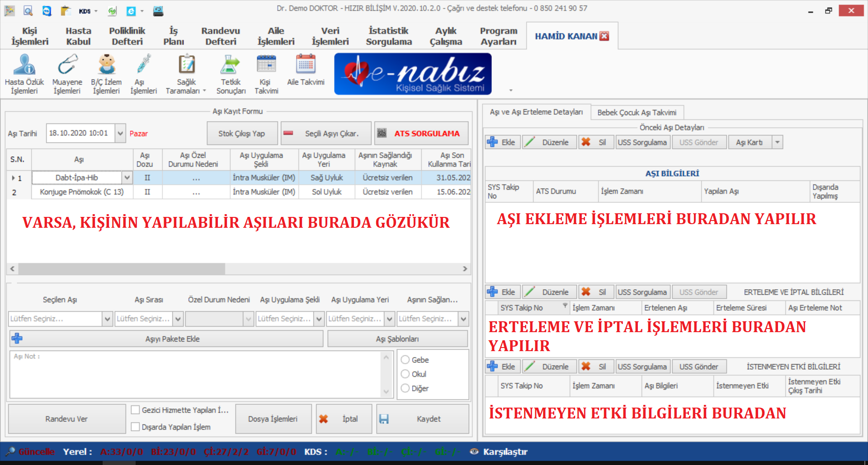This screenshot has width=868, height=465.
Task: Select the Okul radio option
Action: 406,374
